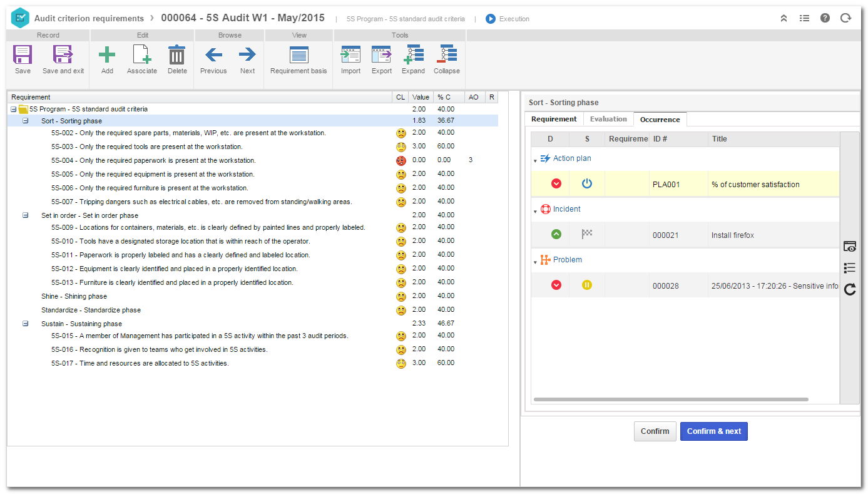Select row 5S-015 member of Management

coord(253,336)
